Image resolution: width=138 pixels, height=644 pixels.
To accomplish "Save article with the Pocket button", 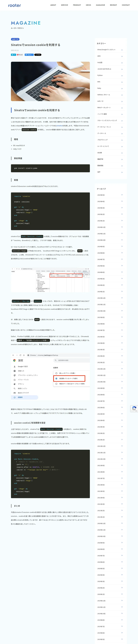I will tap(20, 55).
